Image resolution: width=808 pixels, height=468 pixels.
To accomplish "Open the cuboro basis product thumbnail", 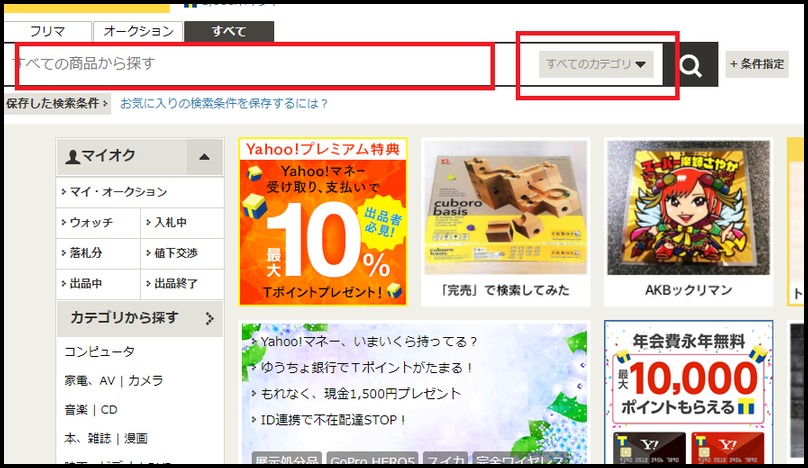I will [506, 208].
